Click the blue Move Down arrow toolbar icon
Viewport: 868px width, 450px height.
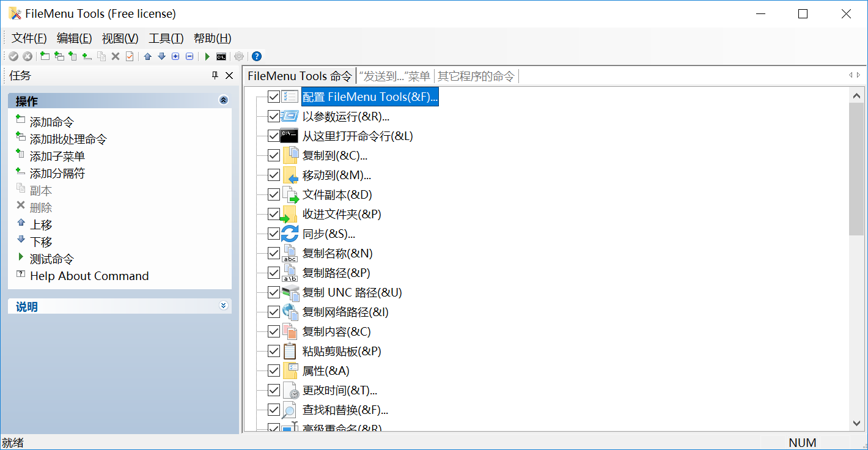coord(161,56)
